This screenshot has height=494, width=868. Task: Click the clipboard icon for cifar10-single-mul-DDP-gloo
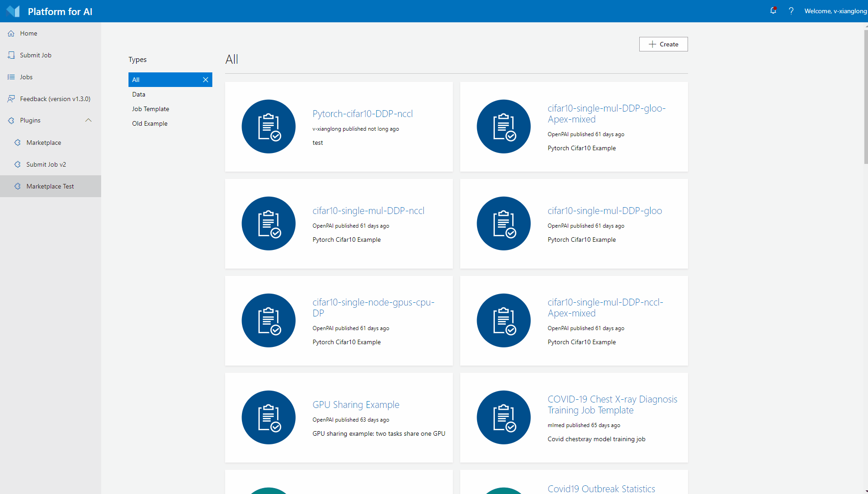coord(504,224)
